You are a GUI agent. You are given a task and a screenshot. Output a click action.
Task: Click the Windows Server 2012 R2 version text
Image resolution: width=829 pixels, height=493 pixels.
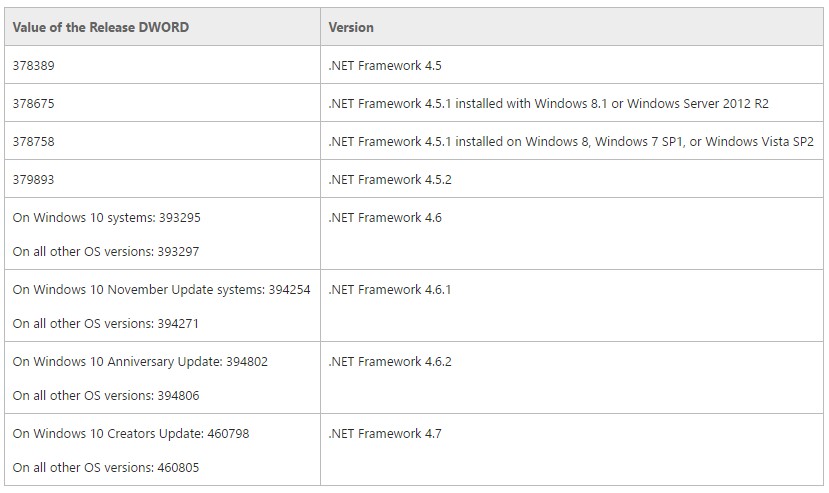(x=548, y=103)
